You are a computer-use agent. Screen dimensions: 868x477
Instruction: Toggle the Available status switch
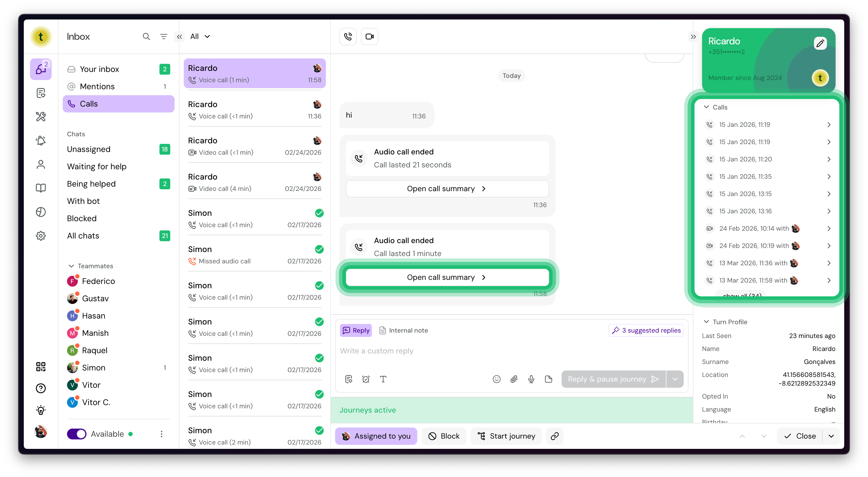pos(77,434)
